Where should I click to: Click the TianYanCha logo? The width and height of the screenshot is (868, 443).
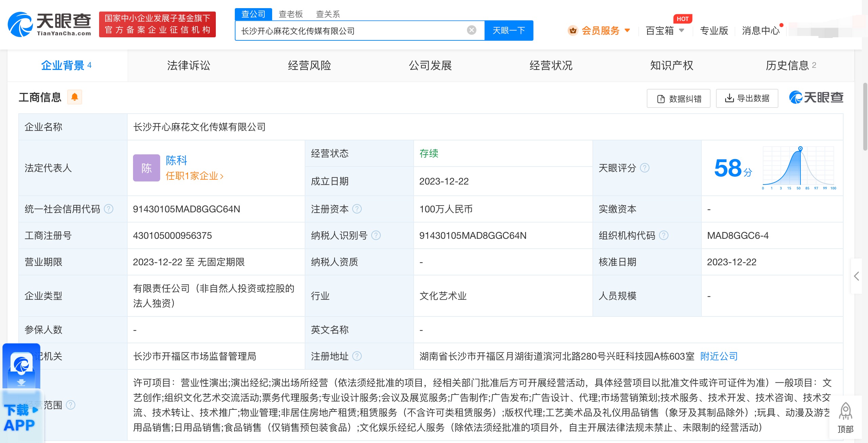pyautogui.click(x=50, y=24)
